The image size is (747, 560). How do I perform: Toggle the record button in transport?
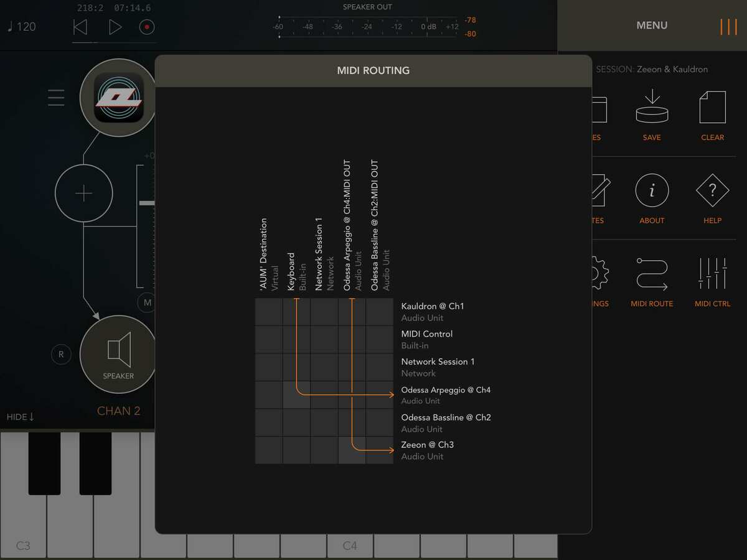click(x=147, y=27)
